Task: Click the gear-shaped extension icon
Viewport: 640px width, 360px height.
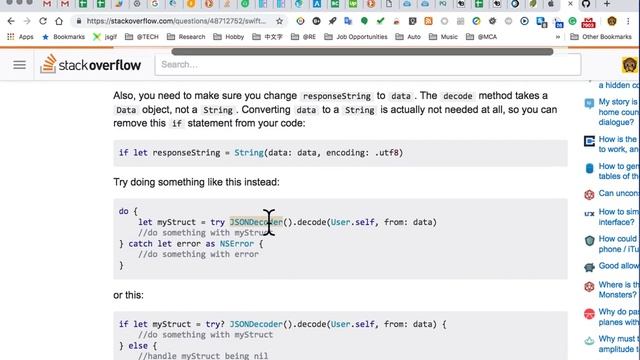Action: pyautogui.click(x=492, y=21)
